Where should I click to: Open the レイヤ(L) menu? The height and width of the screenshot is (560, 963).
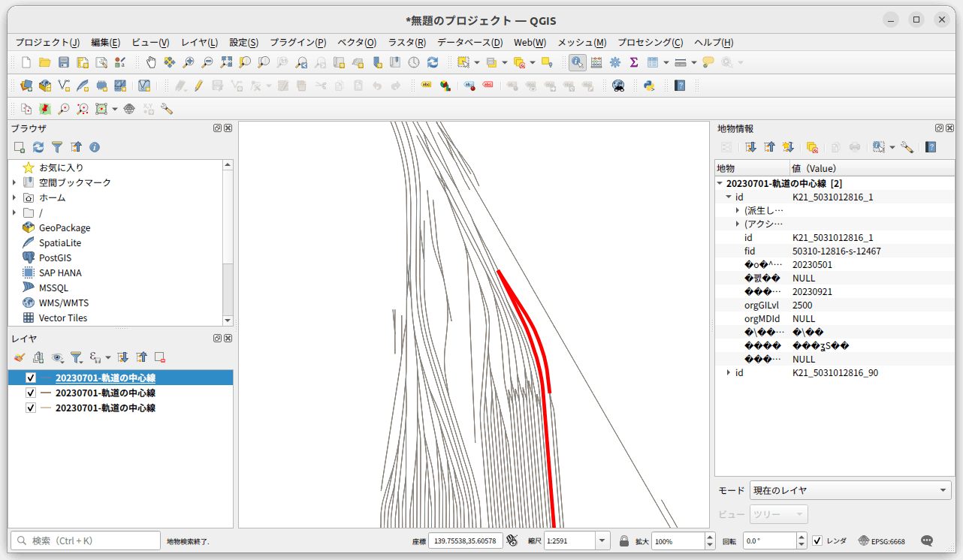(199, 43)
